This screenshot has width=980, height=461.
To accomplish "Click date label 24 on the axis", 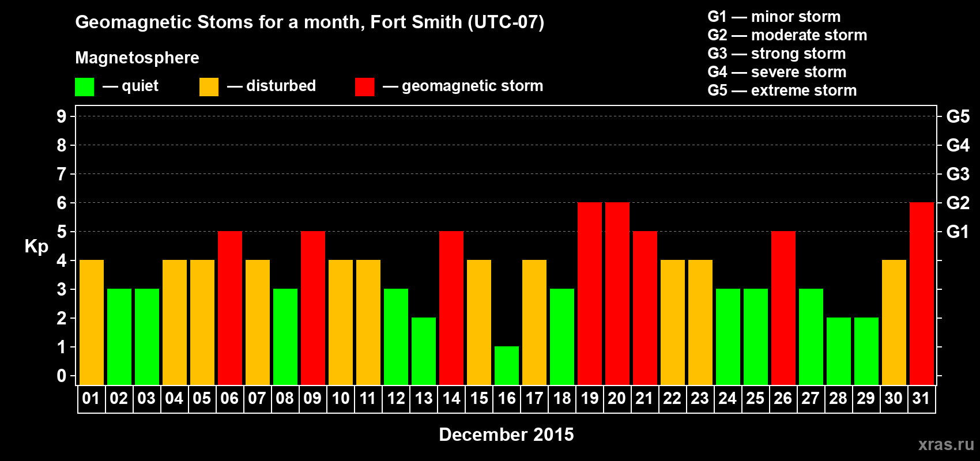I will tap(728, 398).
